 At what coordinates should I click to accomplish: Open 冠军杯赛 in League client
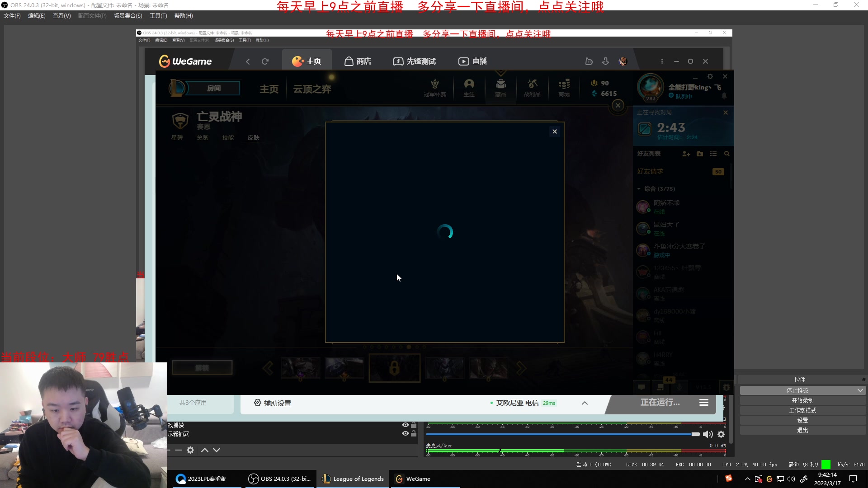tap(435, 88)
